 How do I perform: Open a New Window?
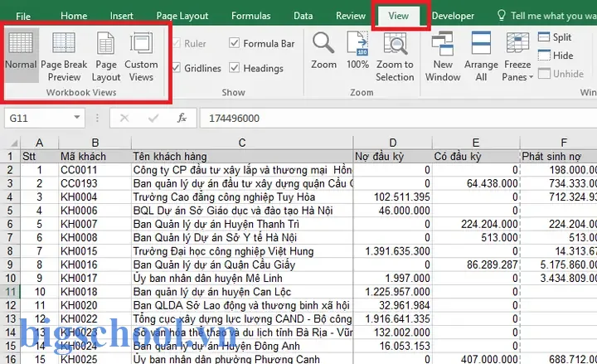pyautogui.click(x=443, y=56)
